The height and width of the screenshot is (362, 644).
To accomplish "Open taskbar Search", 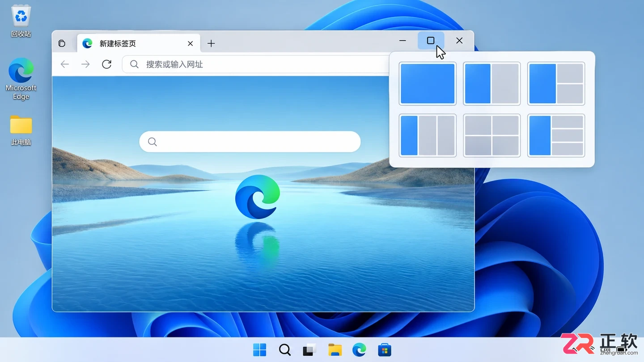I will [284, 350].
